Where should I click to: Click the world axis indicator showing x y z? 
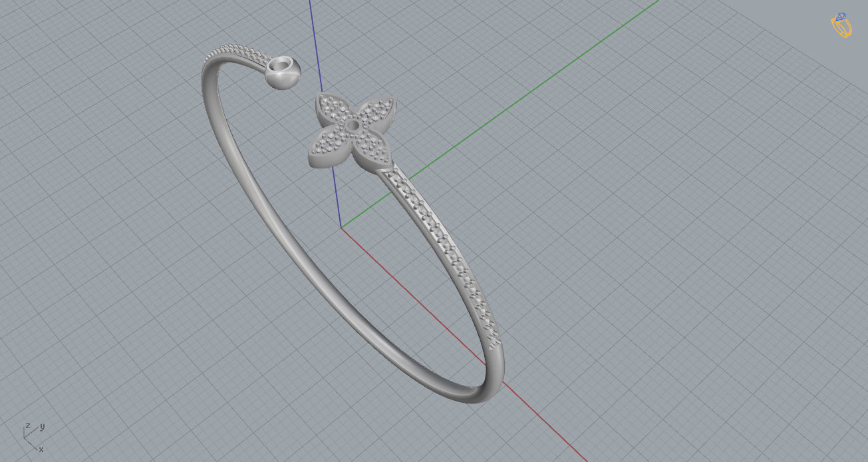[x=33, y=437]
